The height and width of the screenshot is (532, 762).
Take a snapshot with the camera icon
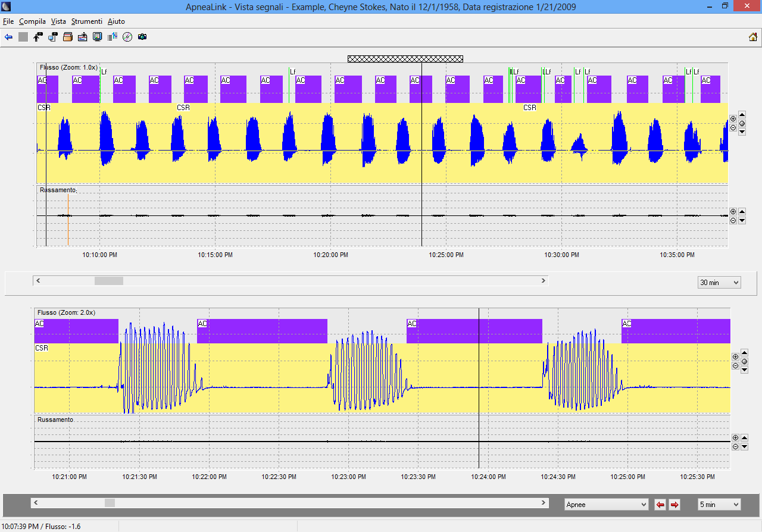142,37
